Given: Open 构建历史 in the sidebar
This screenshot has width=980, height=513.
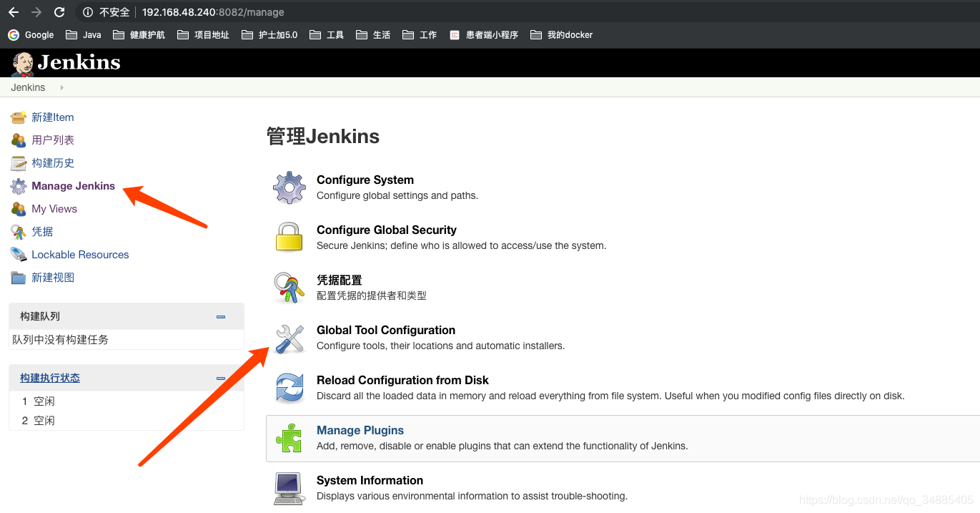Looking at the screenshot, I should 53,163.
